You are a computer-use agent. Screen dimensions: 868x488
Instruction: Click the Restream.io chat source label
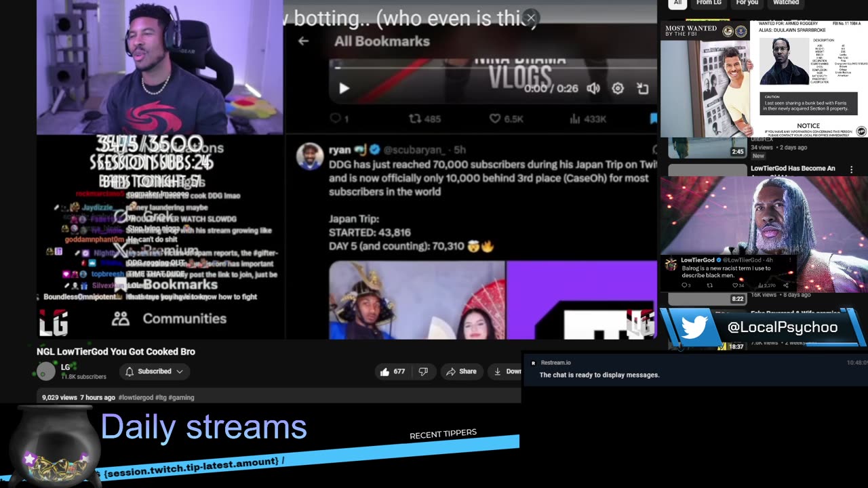[x=555, y=363]
